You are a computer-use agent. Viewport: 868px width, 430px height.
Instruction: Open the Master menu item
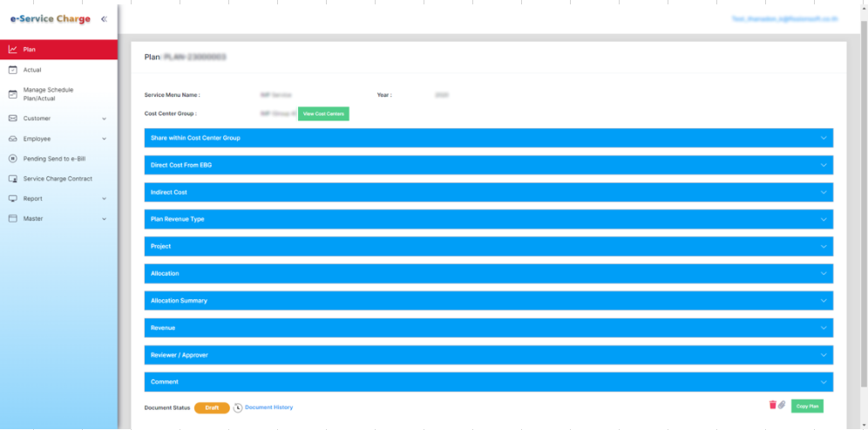point(33,219)
